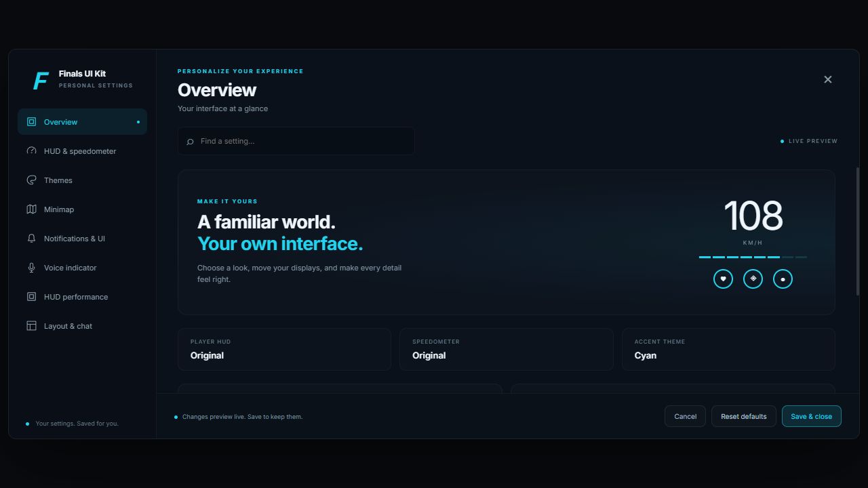868x488 pixels.
Task: Click Reset defaults button
Action: pos(743,416)
